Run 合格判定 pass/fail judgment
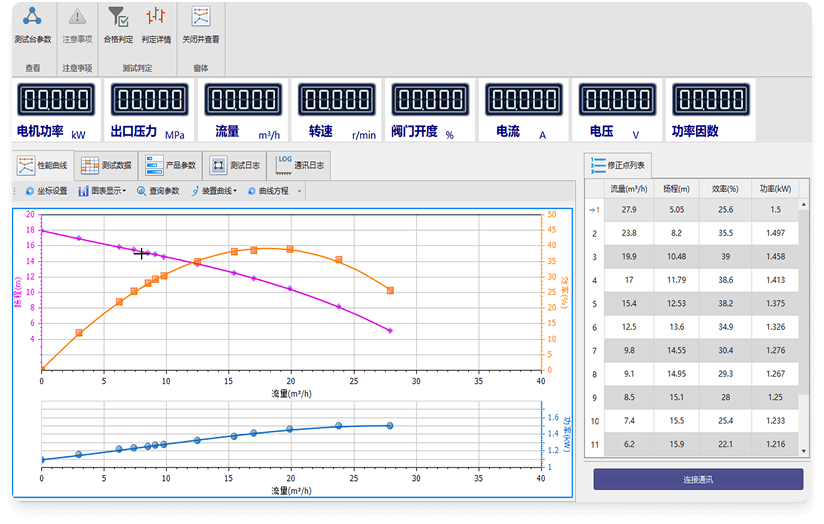824x524 pixels. tap(118, 24)
